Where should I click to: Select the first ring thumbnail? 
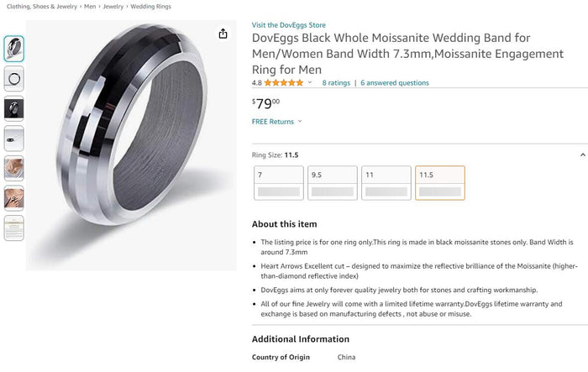click(x=14, y=49)
